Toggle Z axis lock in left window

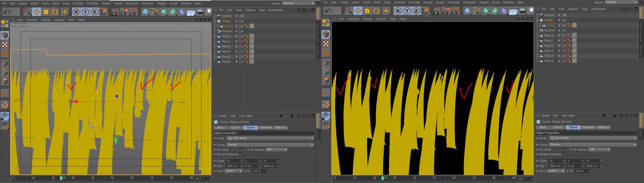coord(94,12)
